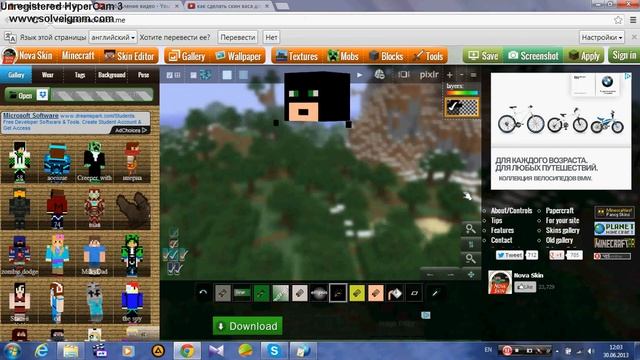Image resolution: width=640 pixels, height=360 pixels.
Task: Click the Open file button
Action: 20,95
